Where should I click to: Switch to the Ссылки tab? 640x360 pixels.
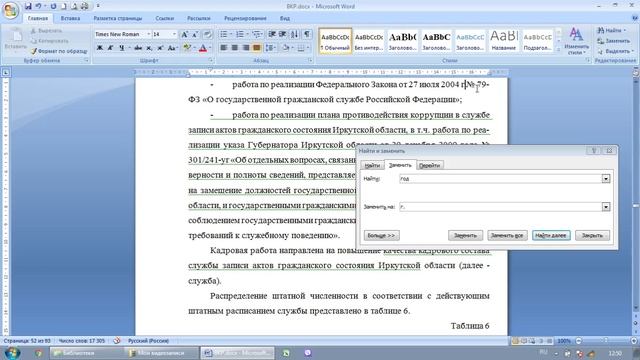[x=164, y=18]
